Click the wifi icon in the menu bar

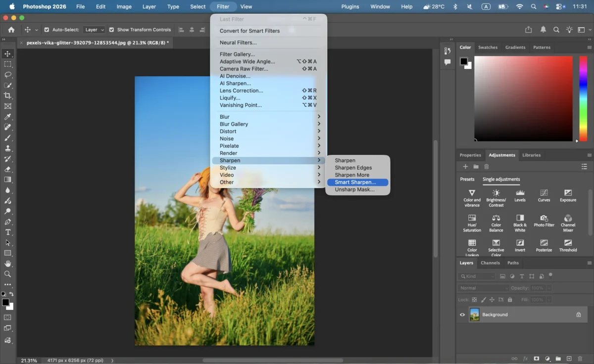(520, 6)
